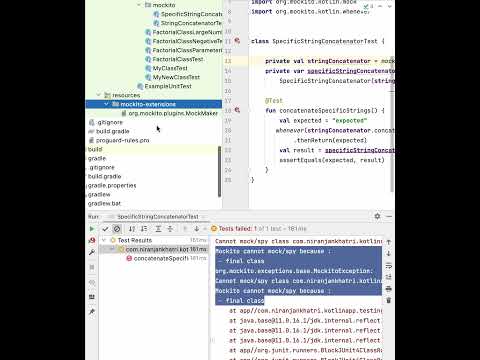Select Test Results root node
This screenshot has width=480, height=360.
click(134, 240)
